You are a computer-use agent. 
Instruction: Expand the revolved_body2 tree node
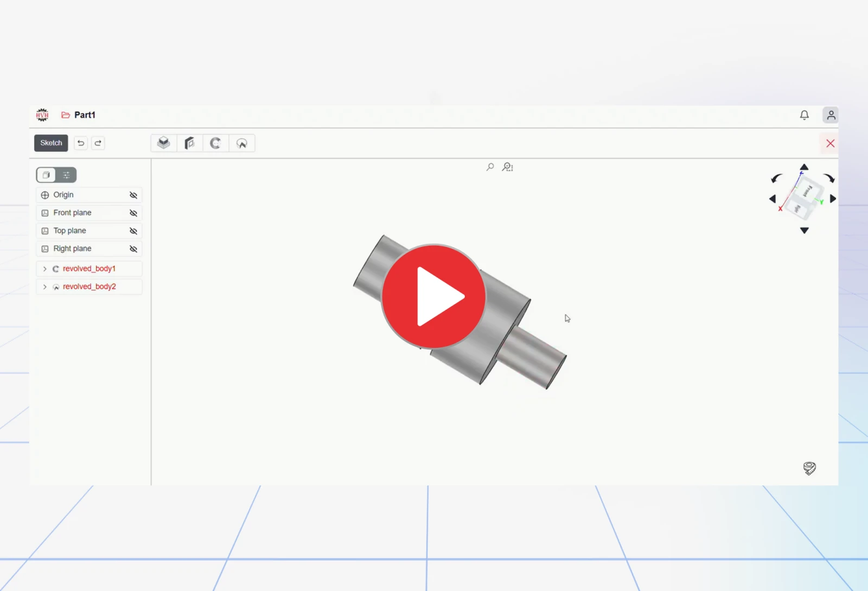45,287
